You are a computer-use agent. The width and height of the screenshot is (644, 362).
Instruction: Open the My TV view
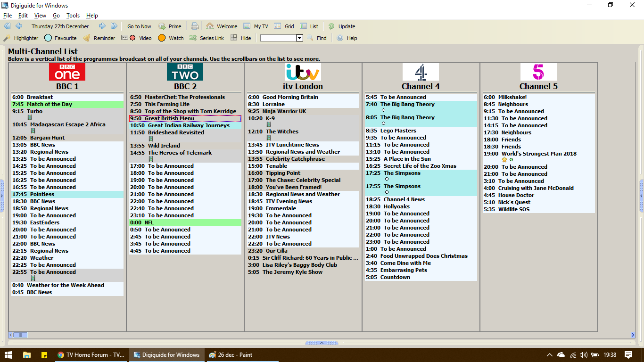[x=256, y=26]
